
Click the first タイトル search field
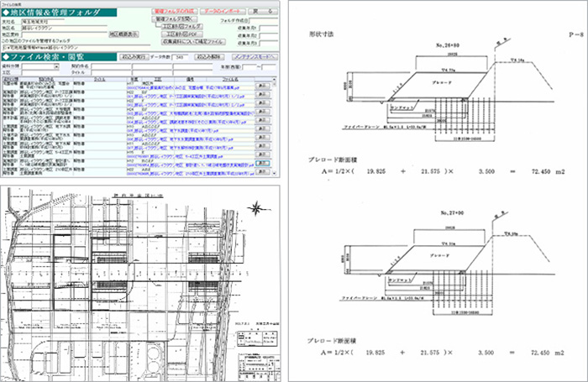[x=111, y=72]
